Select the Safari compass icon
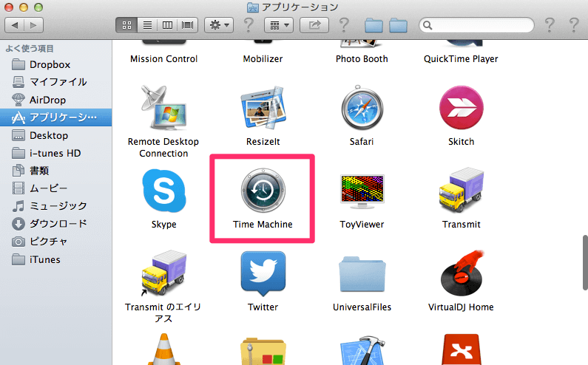Viewport: 588px width, 365px height. (x=362, y=108)
